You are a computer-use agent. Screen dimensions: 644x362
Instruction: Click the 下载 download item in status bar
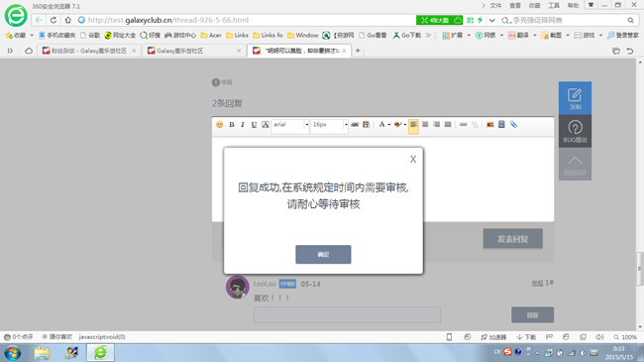click(526, 337)
